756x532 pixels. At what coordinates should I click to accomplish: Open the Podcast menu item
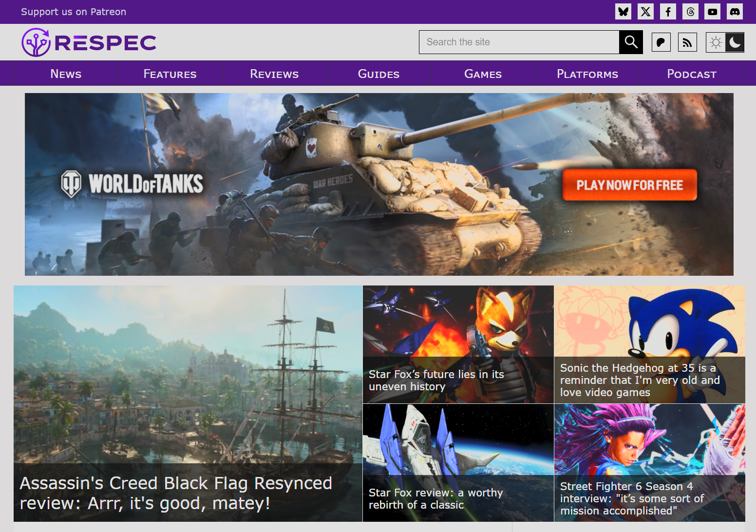[x=692, y=74]
